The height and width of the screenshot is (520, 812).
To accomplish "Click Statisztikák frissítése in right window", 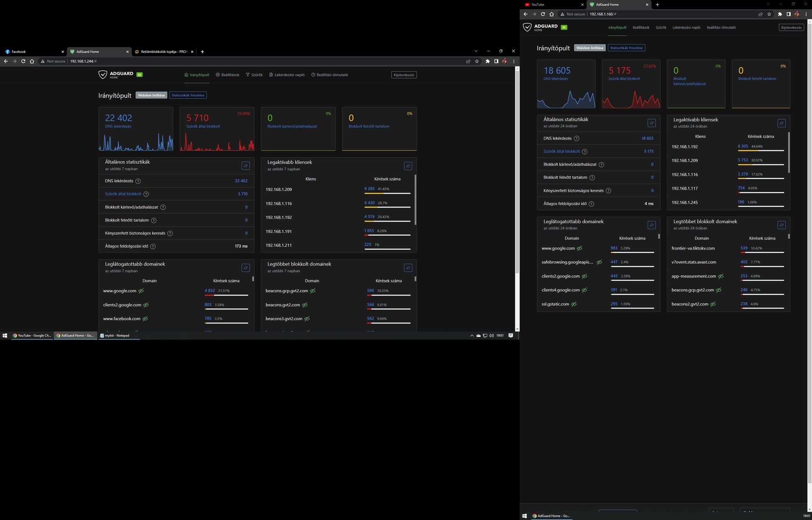I will 626,48.
